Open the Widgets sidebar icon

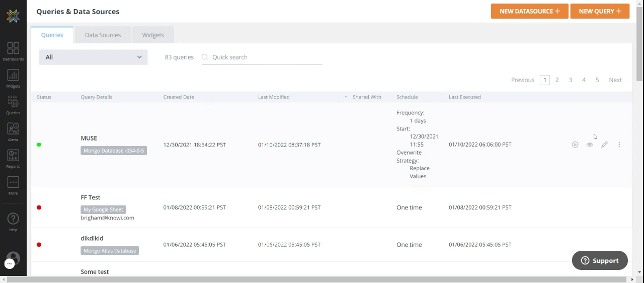(13, 78)
